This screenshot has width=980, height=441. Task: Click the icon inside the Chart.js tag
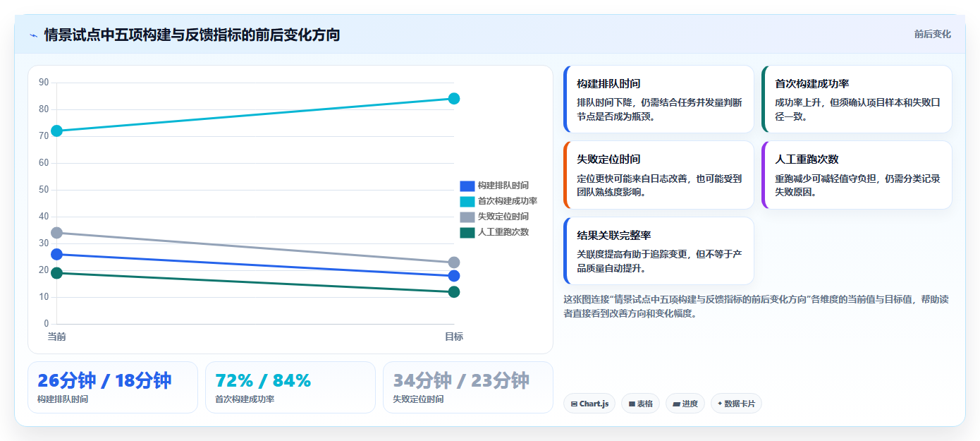pos(574,404)
